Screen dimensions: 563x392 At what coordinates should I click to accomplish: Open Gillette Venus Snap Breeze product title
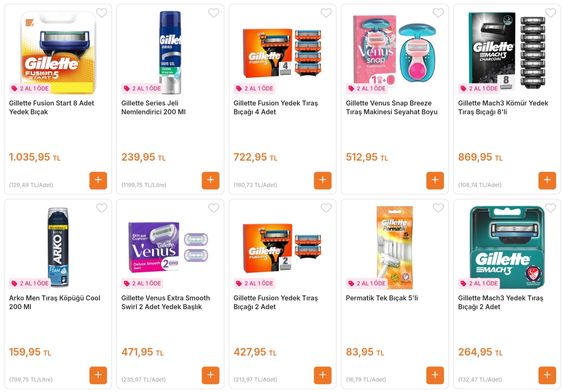pyautogui.click(x=391, y=107)
